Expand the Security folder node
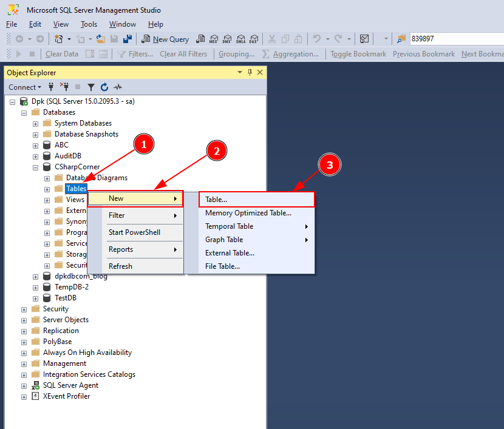The width and height of the screenshot is (504, 429). coord(24,308)
